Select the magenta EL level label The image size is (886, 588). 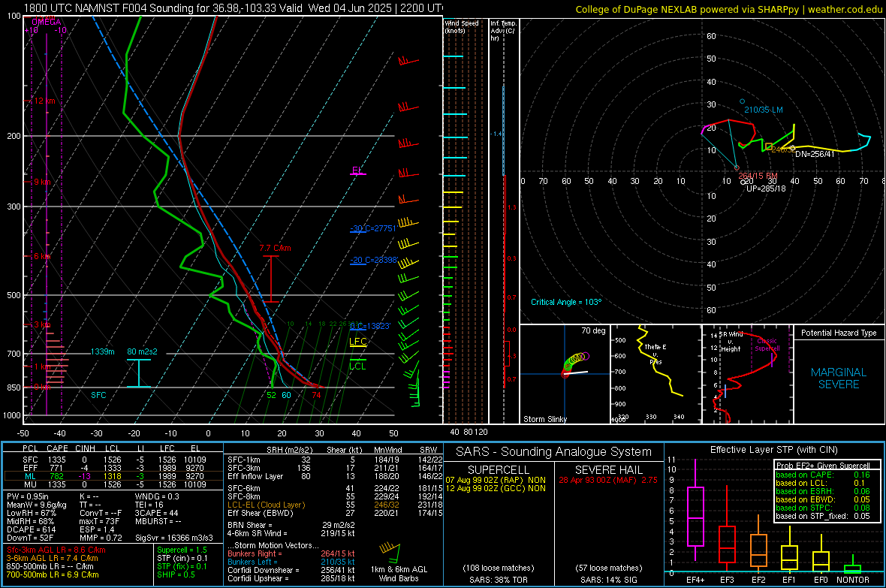[x=357, y=170]
